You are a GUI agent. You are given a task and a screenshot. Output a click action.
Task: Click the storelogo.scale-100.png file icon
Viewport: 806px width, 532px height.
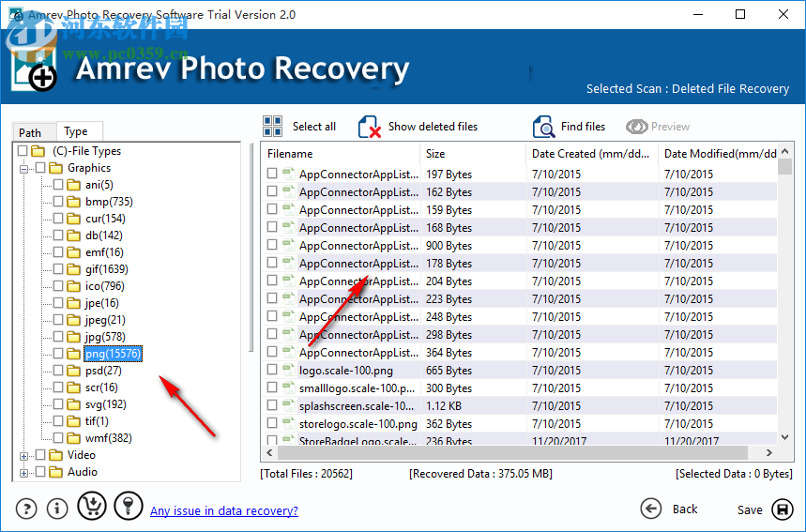pyautogui.click(x=288, y=422)
